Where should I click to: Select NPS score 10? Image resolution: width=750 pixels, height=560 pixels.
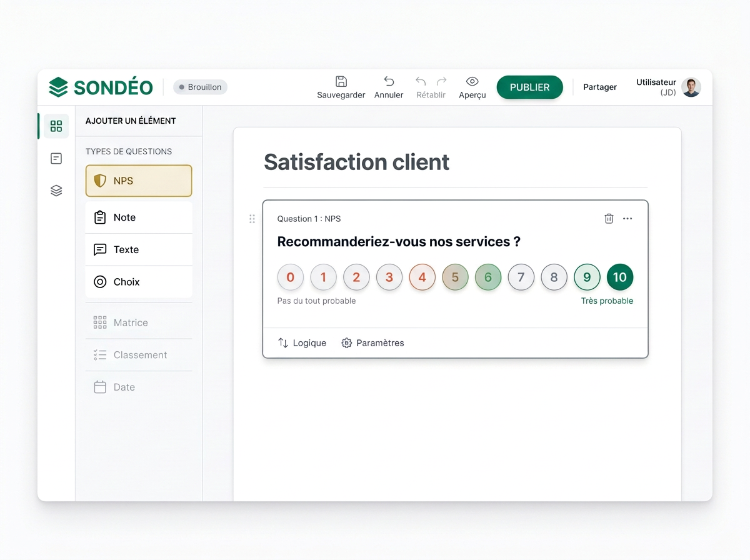620,277
